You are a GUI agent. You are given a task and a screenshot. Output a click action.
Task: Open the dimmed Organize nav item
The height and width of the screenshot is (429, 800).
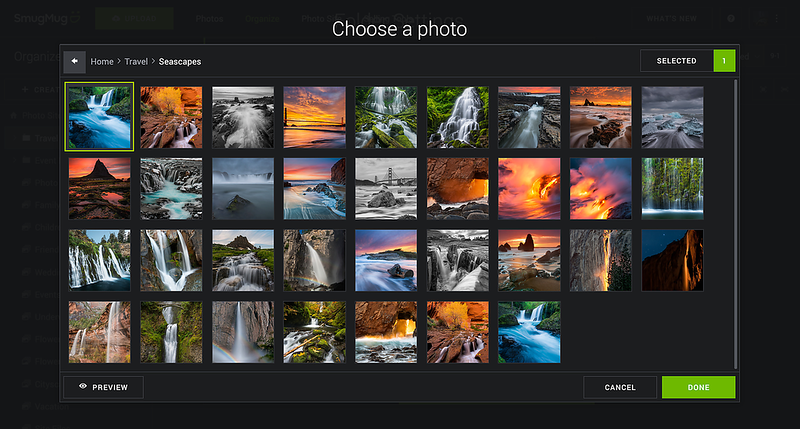262,19
